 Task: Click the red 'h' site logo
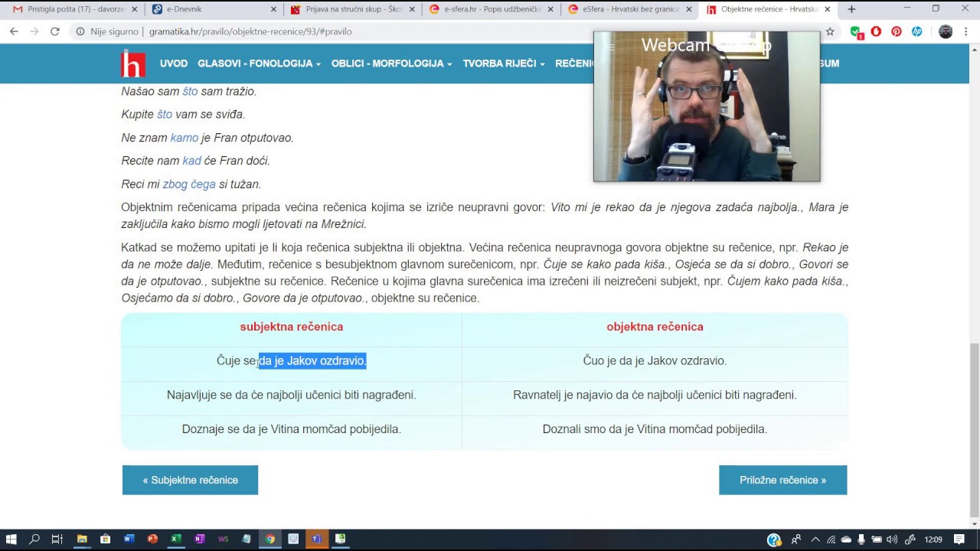pos(133,64)
